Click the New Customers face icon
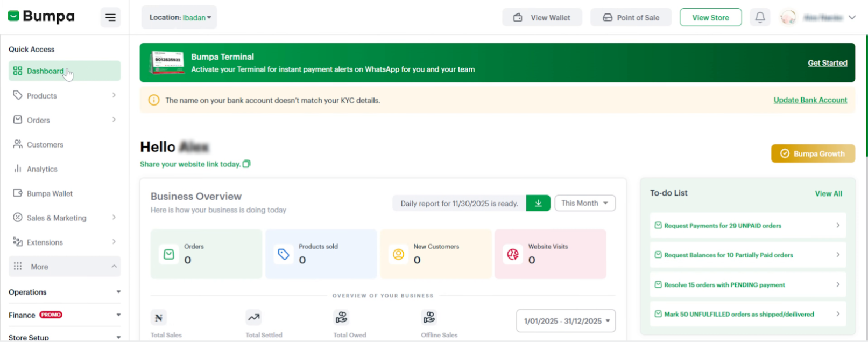Screen dimensions: 868x342 (x=398, y=254)
